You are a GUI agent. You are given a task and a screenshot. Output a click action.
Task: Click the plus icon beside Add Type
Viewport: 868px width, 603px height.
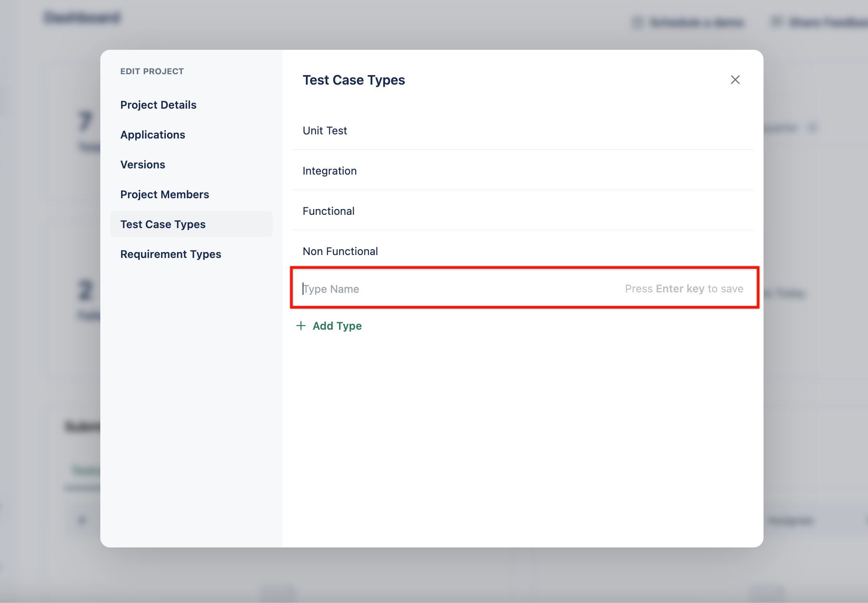tap(301, 326)
